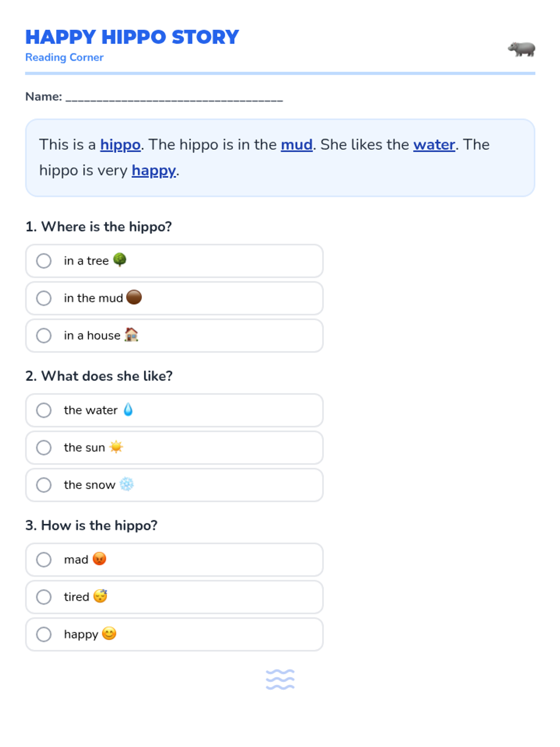
Task: Mark the "tired" radio option
Action: coord(44,597)
